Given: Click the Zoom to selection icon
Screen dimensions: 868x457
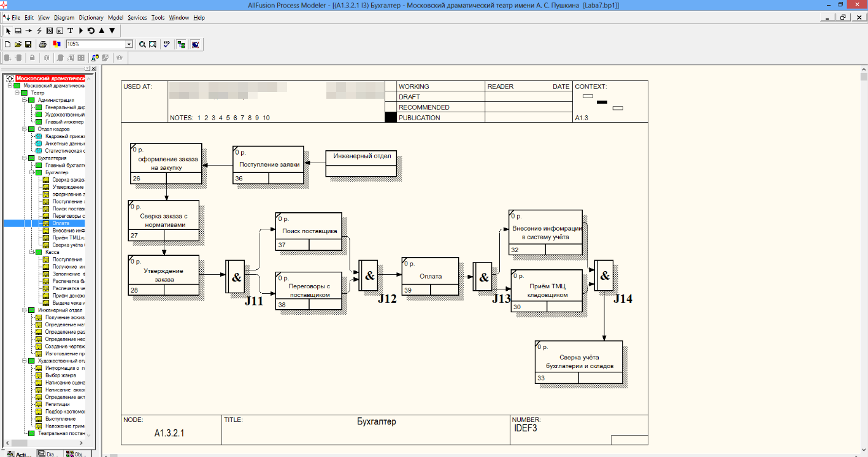Looking at the screenshot, I should (x=152, y=44).
